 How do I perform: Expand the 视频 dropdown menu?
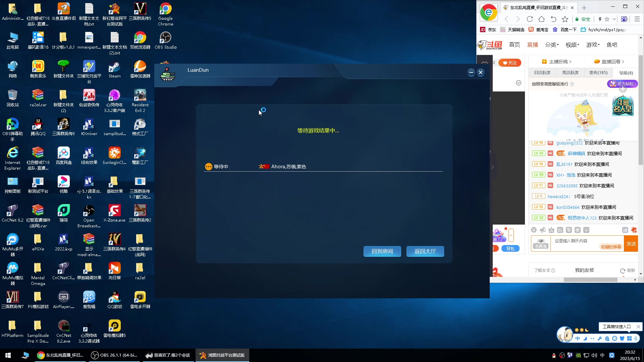[572, 45]
